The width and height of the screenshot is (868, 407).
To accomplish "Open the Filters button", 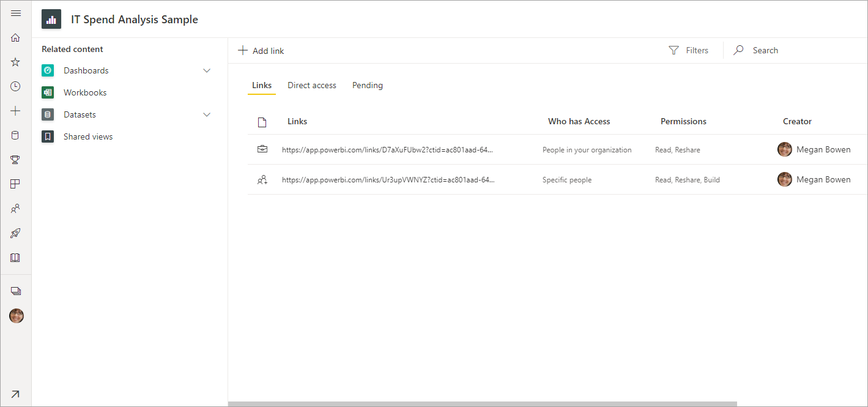I will pyautogui.click(x=689, y=50).
